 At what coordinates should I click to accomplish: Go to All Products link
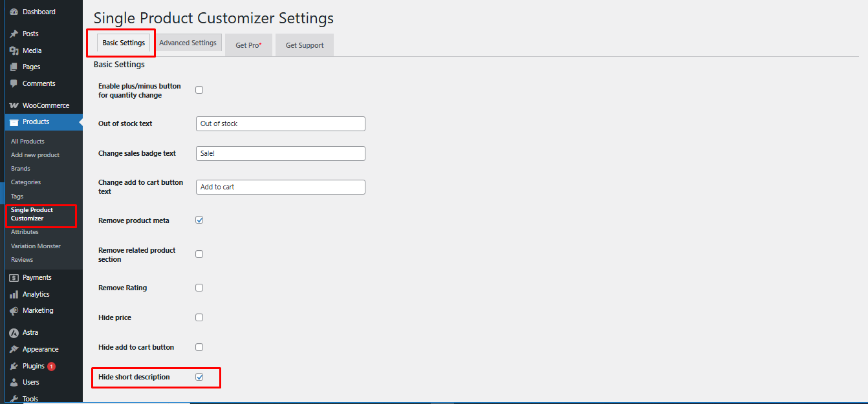tap(28, 142)
